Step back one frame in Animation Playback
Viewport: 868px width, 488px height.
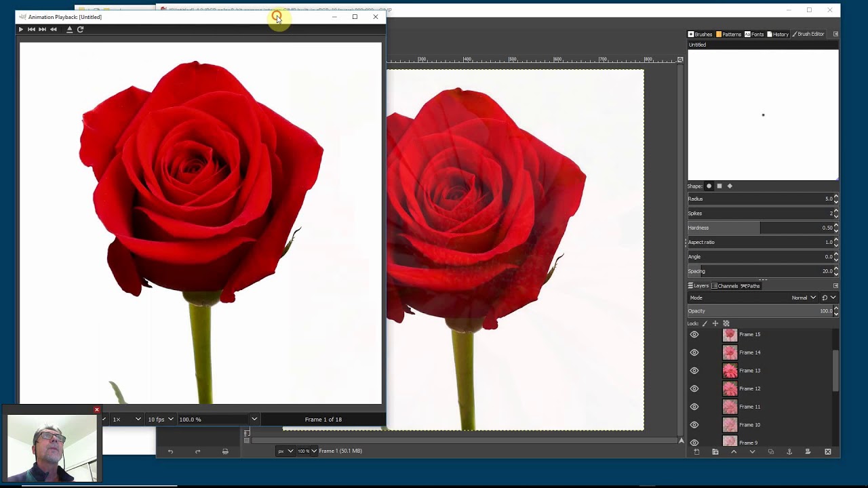31,29
